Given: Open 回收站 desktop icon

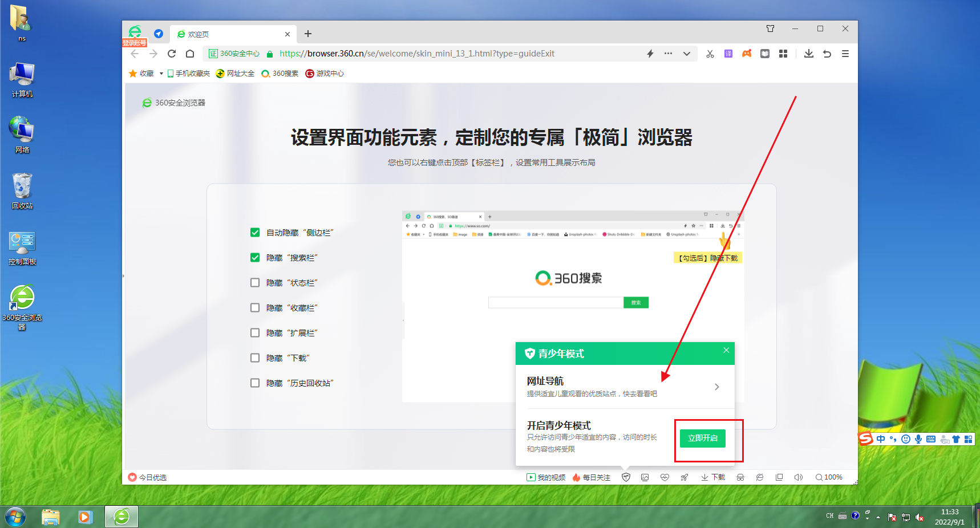Looking at the screenshot, I should point(22,191).
